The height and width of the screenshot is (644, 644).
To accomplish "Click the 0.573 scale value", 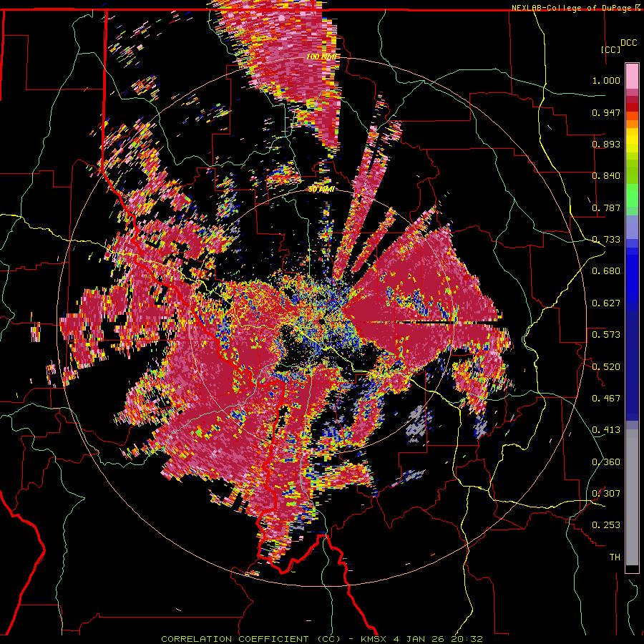I will point(606,335).
